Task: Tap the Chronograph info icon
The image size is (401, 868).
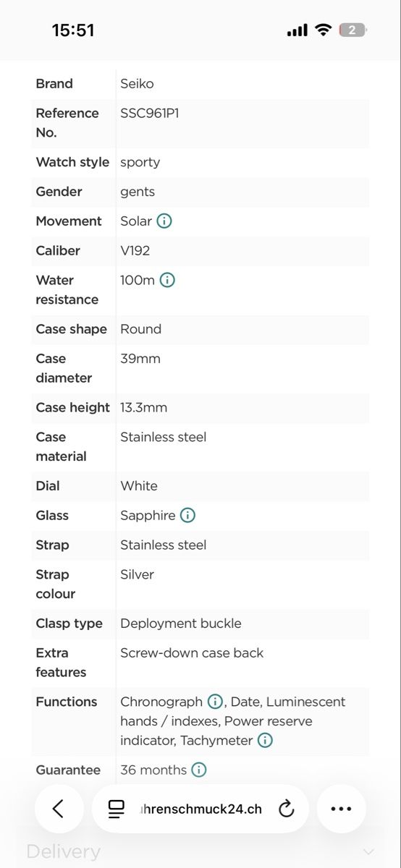Action: point(215,702)
